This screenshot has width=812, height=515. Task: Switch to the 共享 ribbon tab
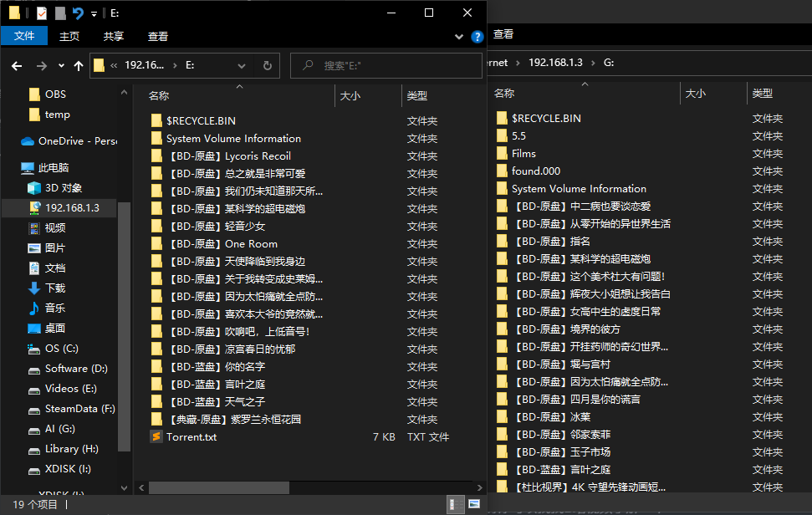[x=114, y=36]
